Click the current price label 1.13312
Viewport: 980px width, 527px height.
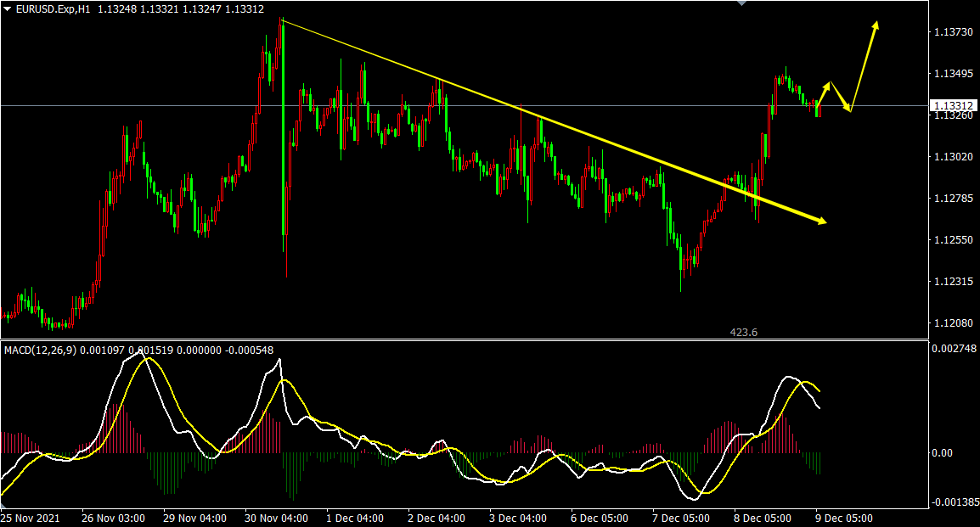[x=953, y=106]
